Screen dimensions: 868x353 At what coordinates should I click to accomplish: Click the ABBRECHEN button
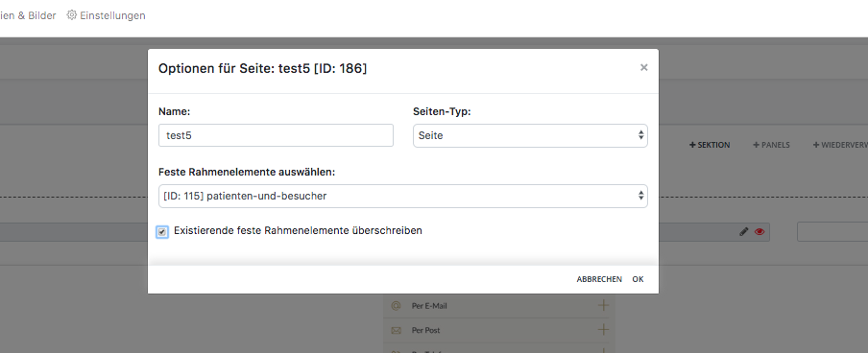(x=599, y=279)
